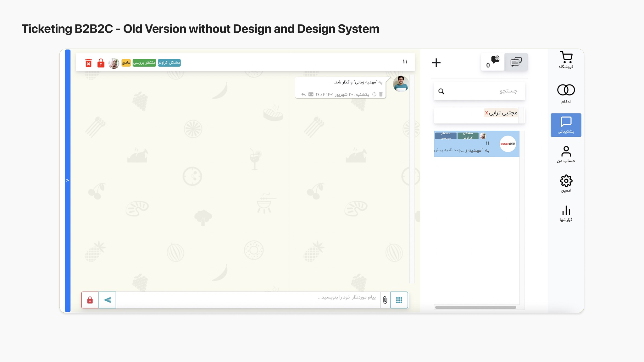Click the جستجو search input field
Screen dimensions: 644x362
[x=479, y=91]
